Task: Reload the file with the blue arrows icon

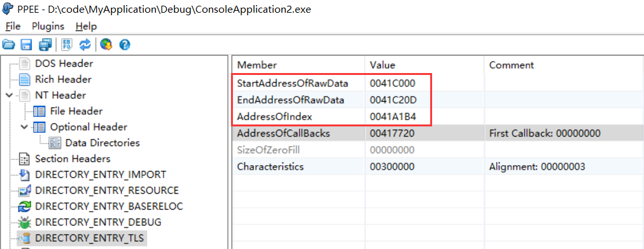Action: [85, 44]
